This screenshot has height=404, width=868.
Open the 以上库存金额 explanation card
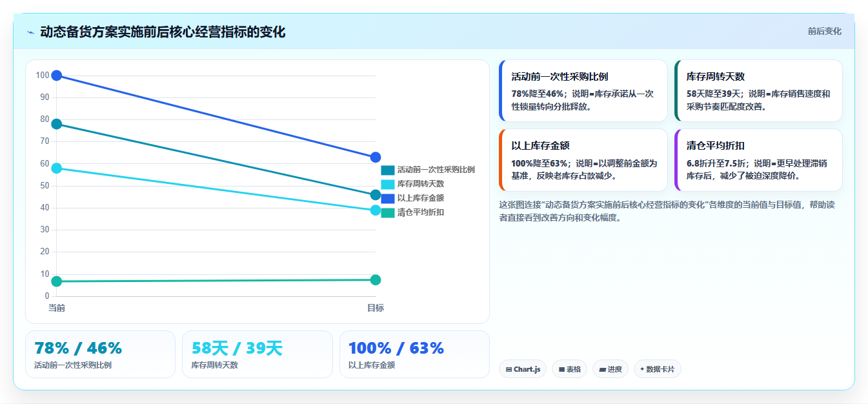pos(583,160)
